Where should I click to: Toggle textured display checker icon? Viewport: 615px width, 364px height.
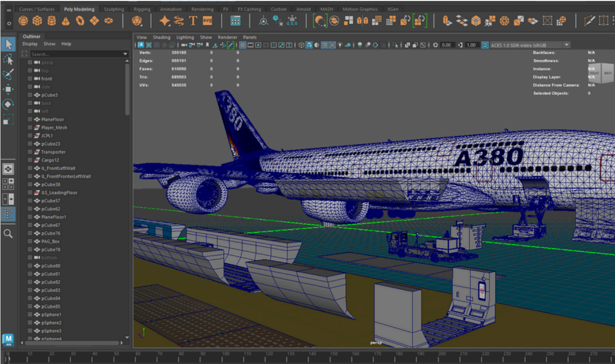[x=332, y=45]
